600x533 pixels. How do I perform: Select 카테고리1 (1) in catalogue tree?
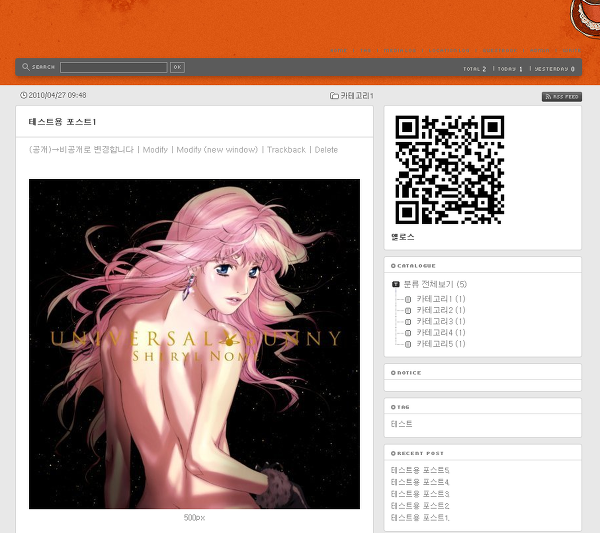441,299
